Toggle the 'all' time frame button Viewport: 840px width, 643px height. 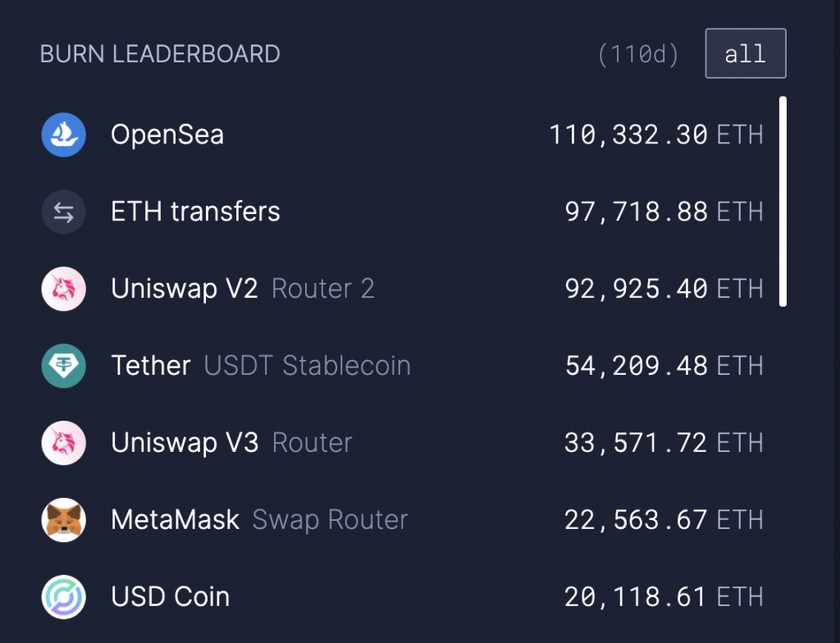click(x=746, y=53)
